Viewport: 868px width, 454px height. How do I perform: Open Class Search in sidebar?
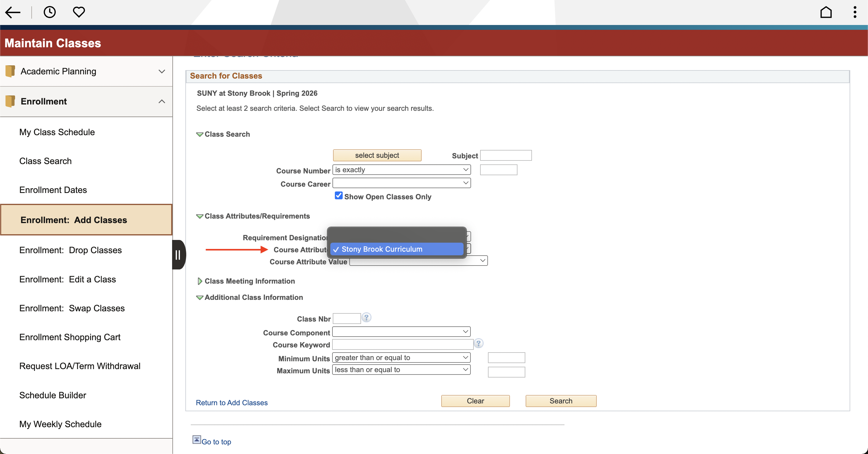pyautogui.click(x=46, y=161)
